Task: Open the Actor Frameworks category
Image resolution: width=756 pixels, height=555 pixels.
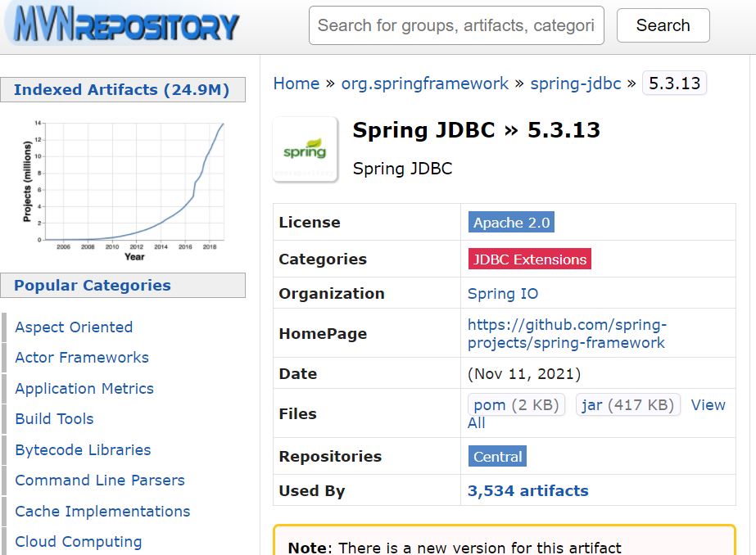Action: click(x=82, y=358)
